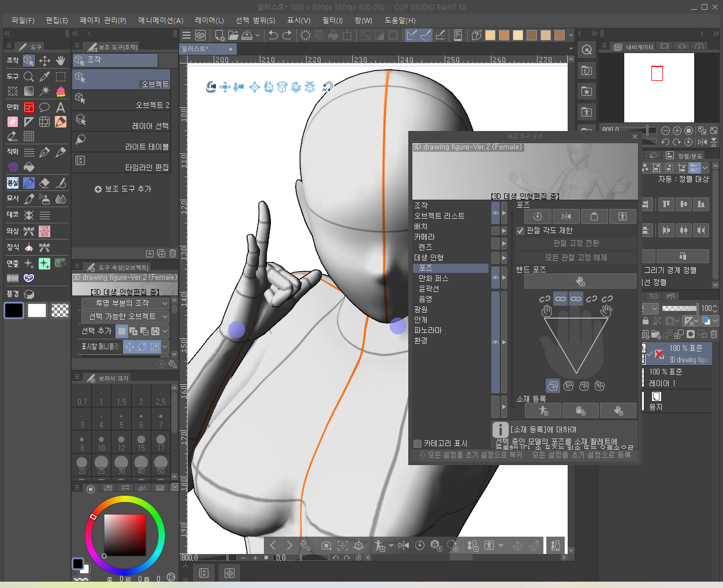723x588 pixels.
Task: Select the Eyedropper tool
Action: click(x=44, y=76)
